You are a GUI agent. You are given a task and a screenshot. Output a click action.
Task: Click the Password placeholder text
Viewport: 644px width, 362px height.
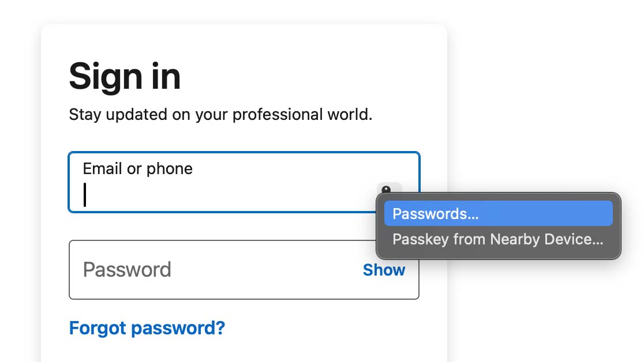[127, 270]
